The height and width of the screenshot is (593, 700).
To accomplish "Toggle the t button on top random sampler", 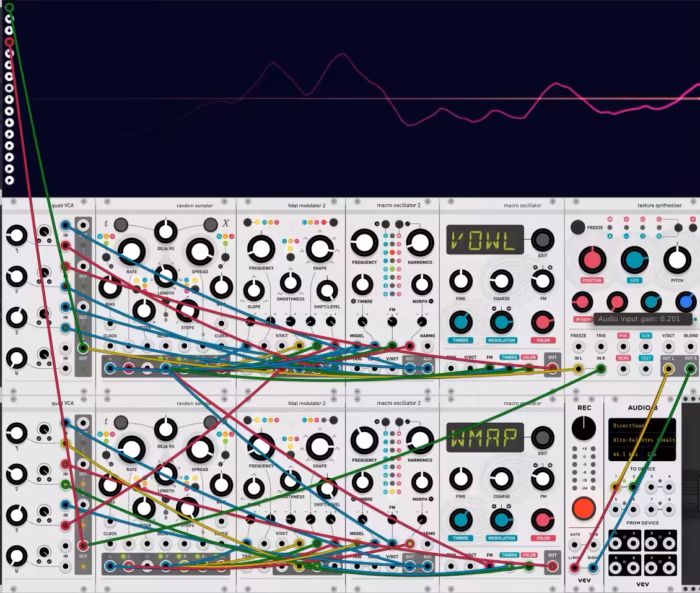I will [121, 225].
